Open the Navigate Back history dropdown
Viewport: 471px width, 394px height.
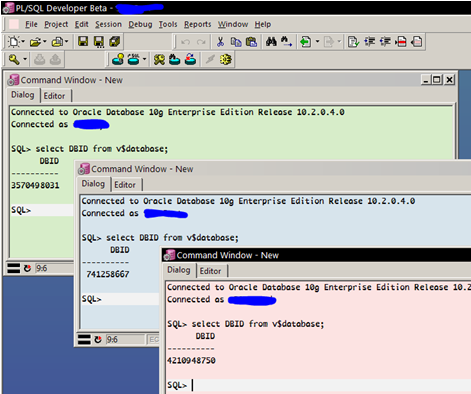[x=317, y=42]
